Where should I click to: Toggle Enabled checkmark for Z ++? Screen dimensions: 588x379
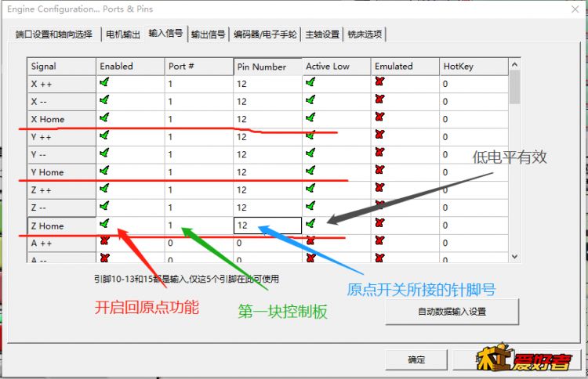click(x=104, y=188)
